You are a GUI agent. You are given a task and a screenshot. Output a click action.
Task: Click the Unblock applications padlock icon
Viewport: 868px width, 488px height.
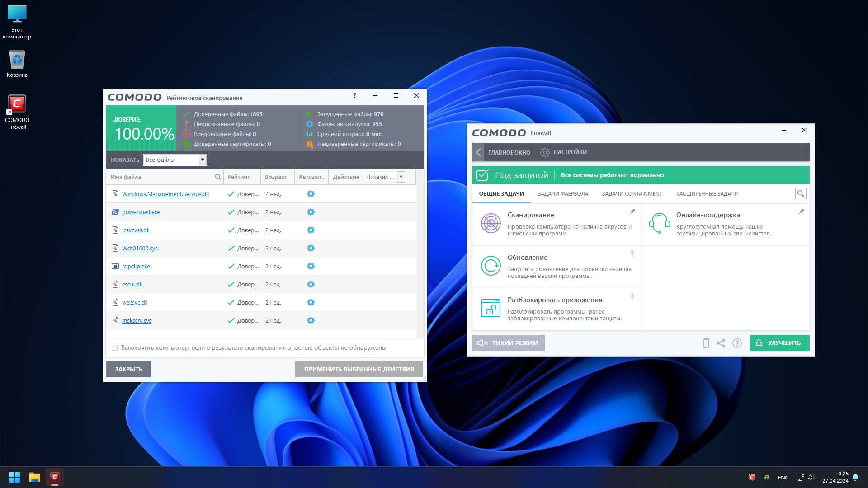point(491,308)
